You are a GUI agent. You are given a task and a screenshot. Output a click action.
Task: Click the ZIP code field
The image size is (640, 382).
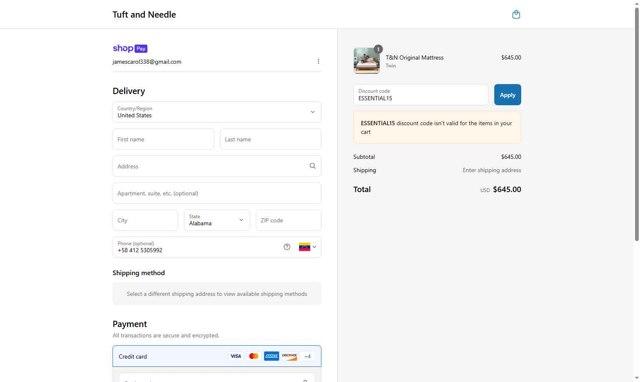point(289,220)
